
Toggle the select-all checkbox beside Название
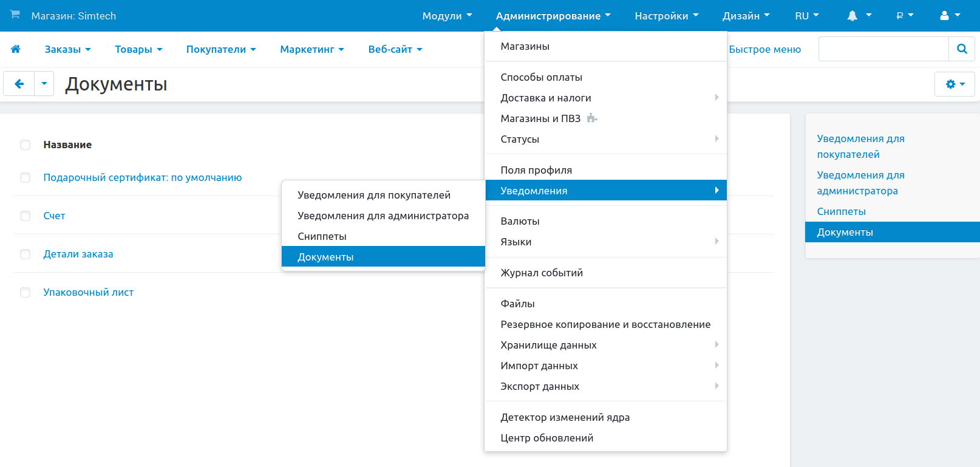point(26,145)
